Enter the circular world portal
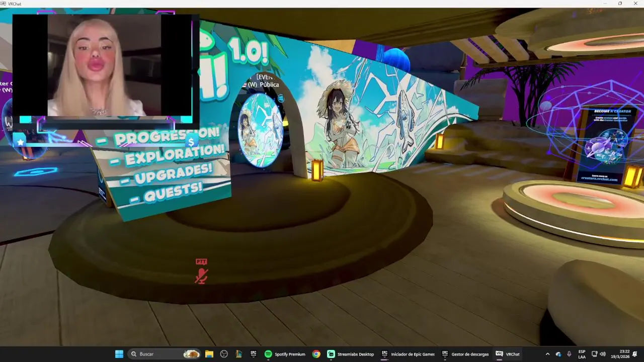This screenshot has height=362, width=644. 260,130
